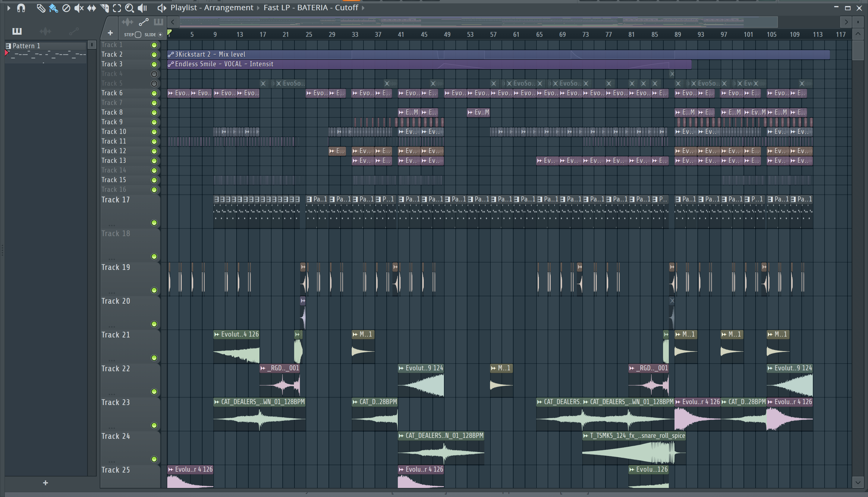Toggle the SLIDE option
Screen dimensions: 868x497
click(160, 34)
